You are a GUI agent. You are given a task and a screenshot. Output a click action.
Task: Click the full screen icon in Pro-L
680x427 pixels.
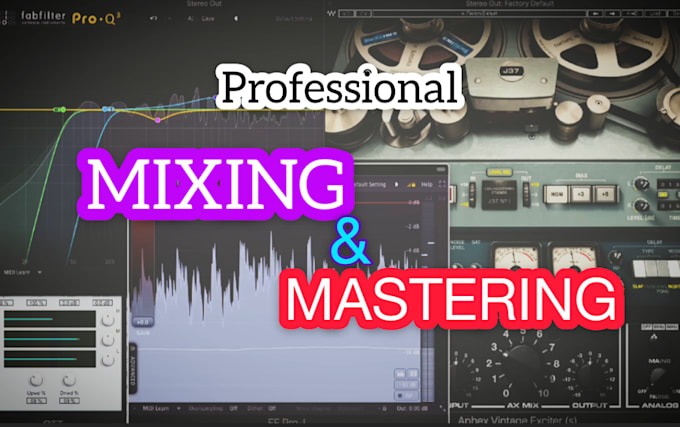pyautogui.click(x=442, y=184)
